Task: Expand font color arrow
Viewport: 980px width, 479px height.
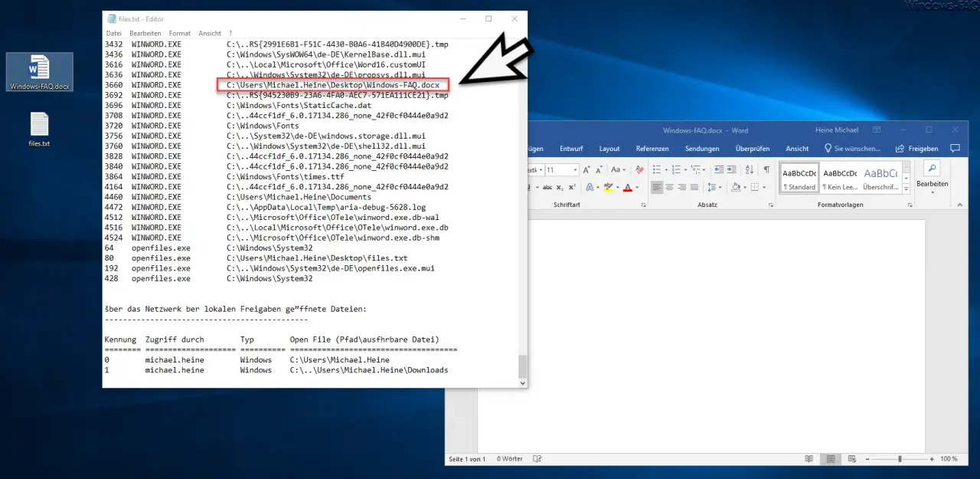Action: pos(637,187)
